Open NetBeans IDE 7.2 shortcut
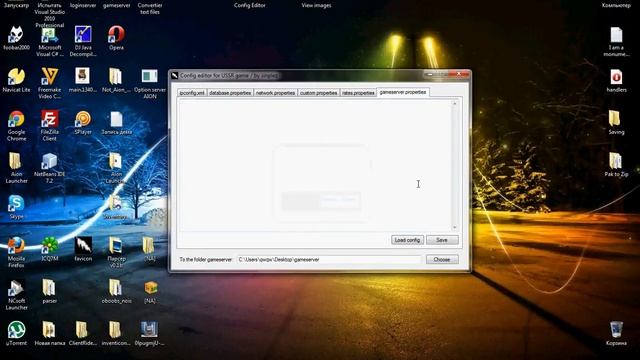This screenshot has height=360, width=640. click(49, 161)
